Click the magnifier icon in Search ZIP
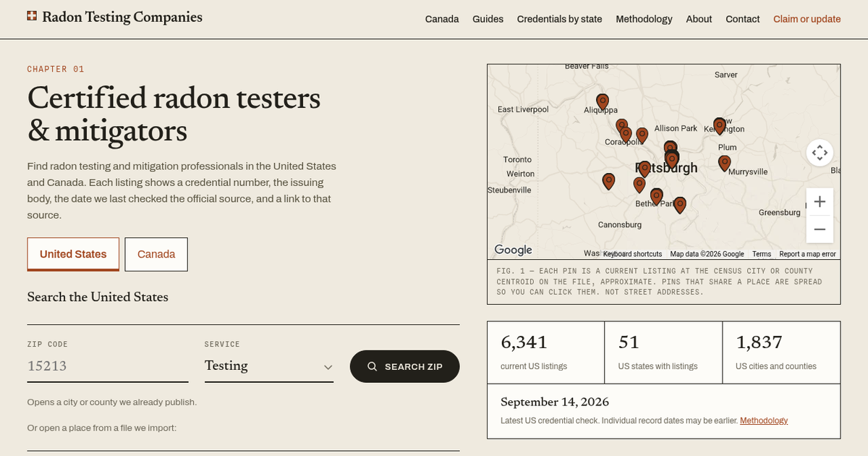868x456 pixels. (373, 366)
